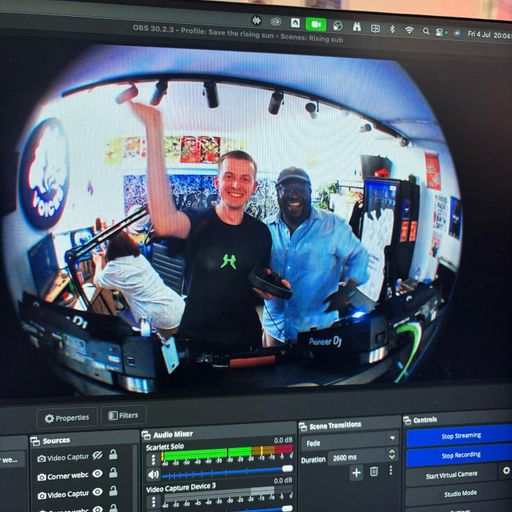Open the Fade transition dropdown
This screenshot has height=512, width=512.
coord(350,441)
